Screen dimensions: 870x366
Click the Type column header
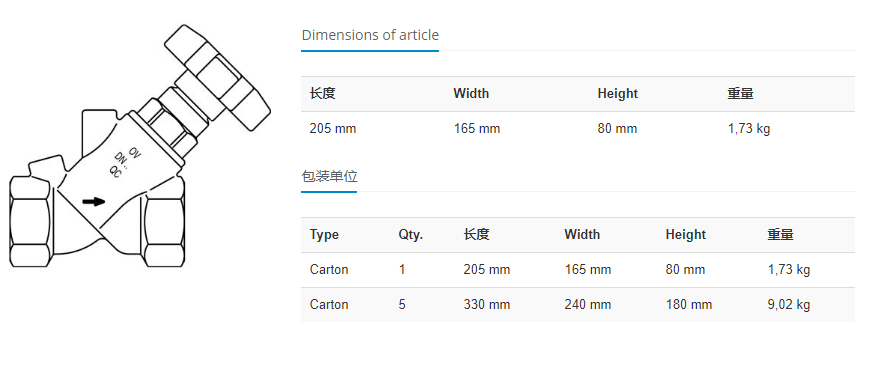(324, 235)
